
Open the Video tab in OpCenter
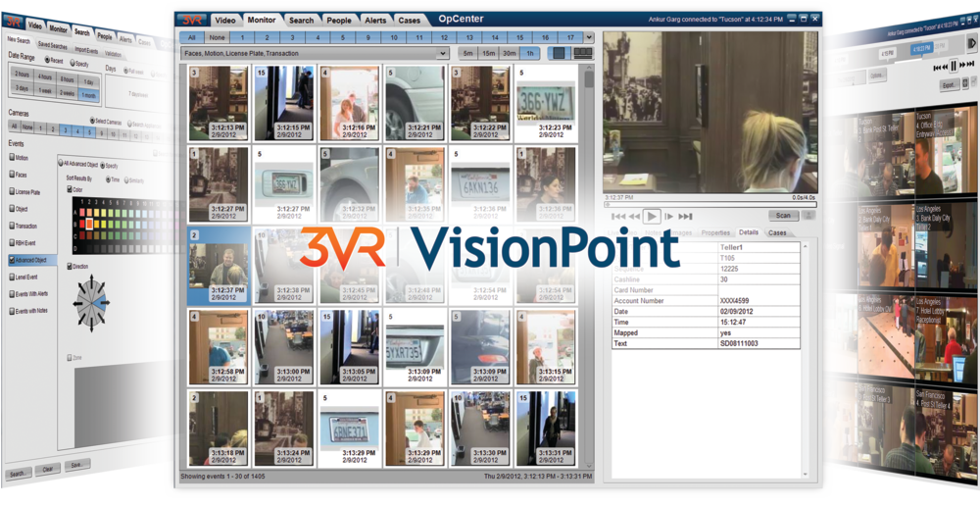click(x=225, y=20)
